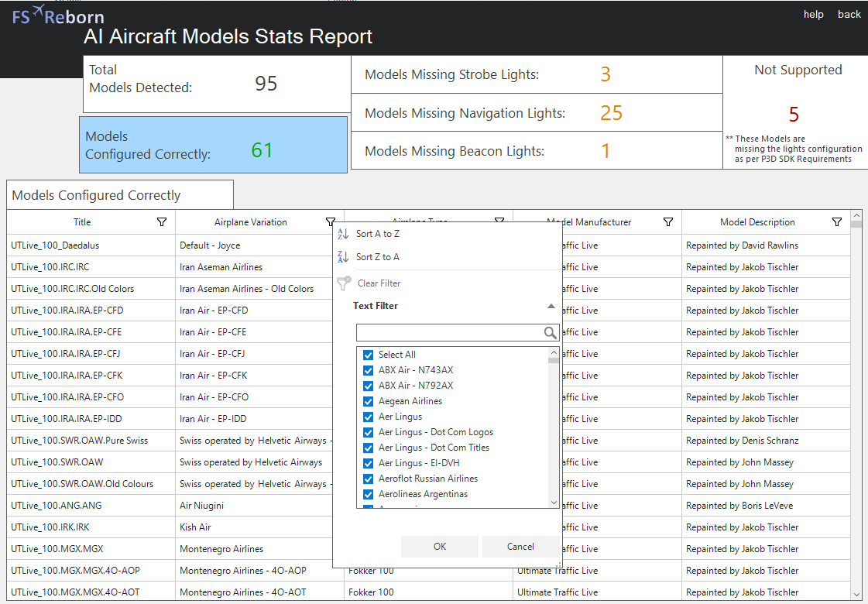Click the Model Description column filter icon
Image resolution: width=868 pixels, height=604 pixels.
tap(836, 222)
